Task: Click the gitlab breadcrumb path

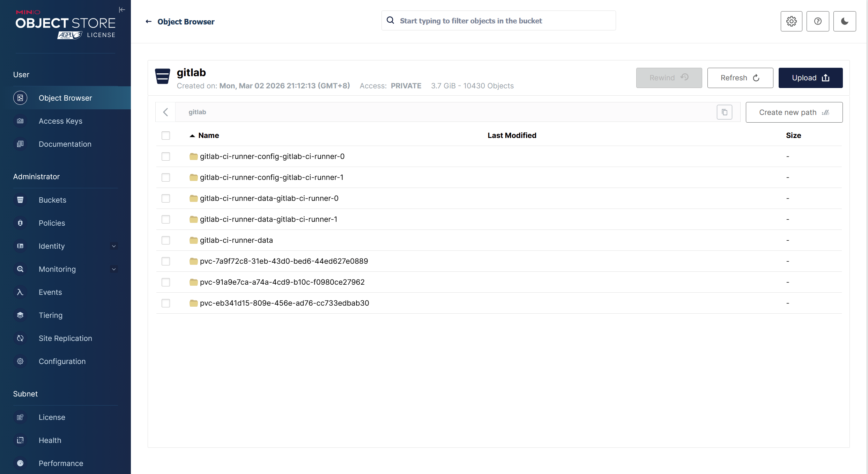Action: pyautogui.click(x=197, y=112)
